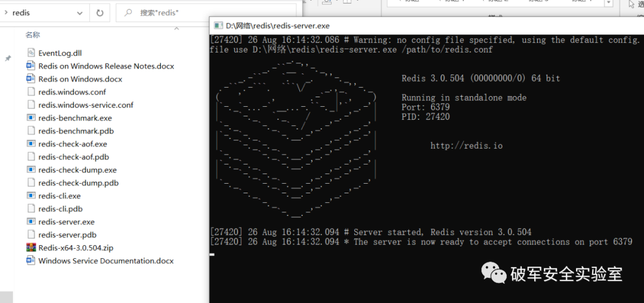Select Windows Service Documentation.docx file name
Screen dimensions: 644x303
(106, 261)
